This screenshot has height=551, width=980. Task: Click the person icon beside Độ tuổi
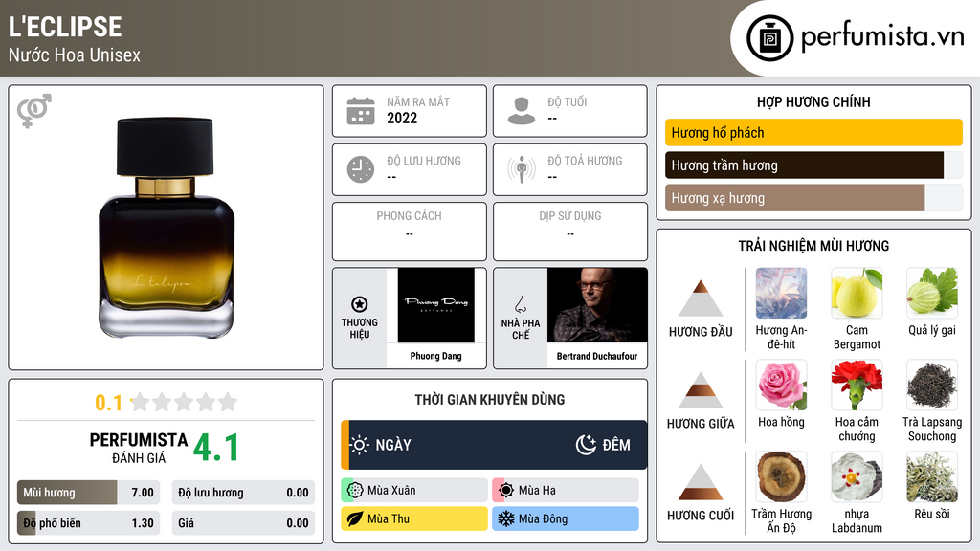pos(522,111)
